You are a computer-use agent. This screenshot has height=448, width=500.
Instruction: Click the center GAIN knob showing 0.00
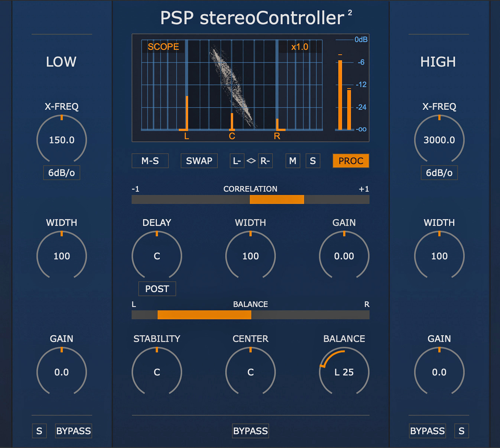(344, 256)
